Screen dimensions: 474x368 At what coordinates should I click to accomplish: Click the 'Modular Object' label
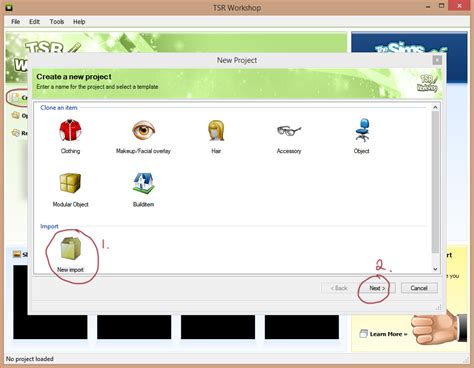[x=70, y=204]
